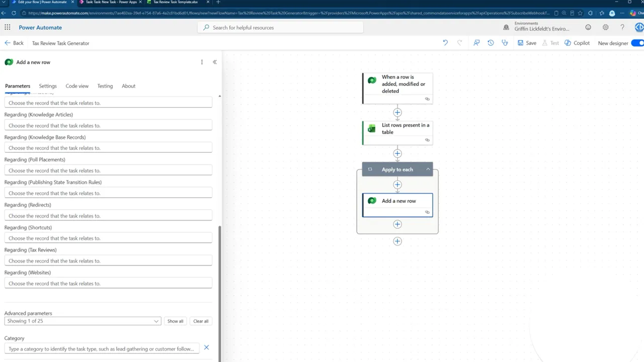Send feedback via smiley icon

coord(588,27)
